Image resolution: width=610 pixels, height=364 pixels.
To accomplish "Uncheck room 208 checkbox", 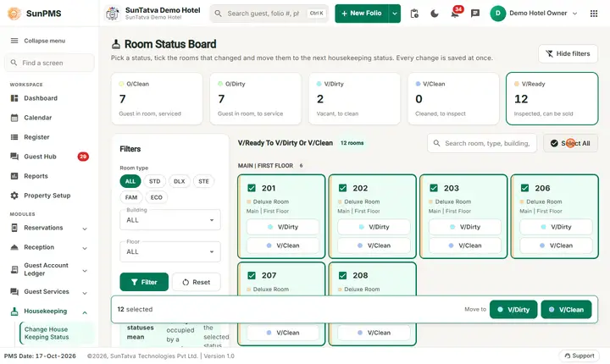I will point(343,275).
